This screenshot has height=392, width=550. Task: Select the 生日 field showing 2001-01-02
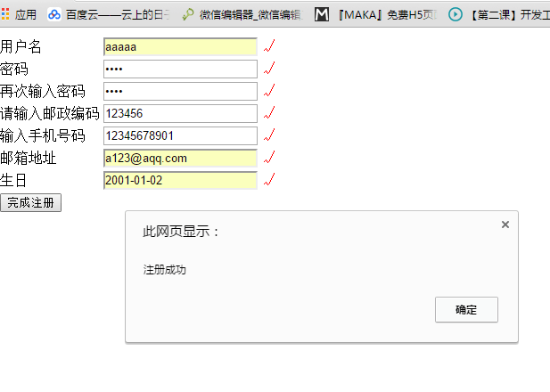pos(180,181)
